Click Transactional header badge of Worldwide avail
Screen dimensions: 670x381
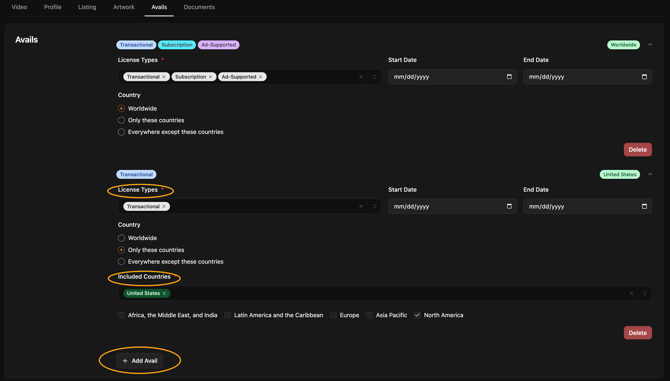[x=136, y=45]
